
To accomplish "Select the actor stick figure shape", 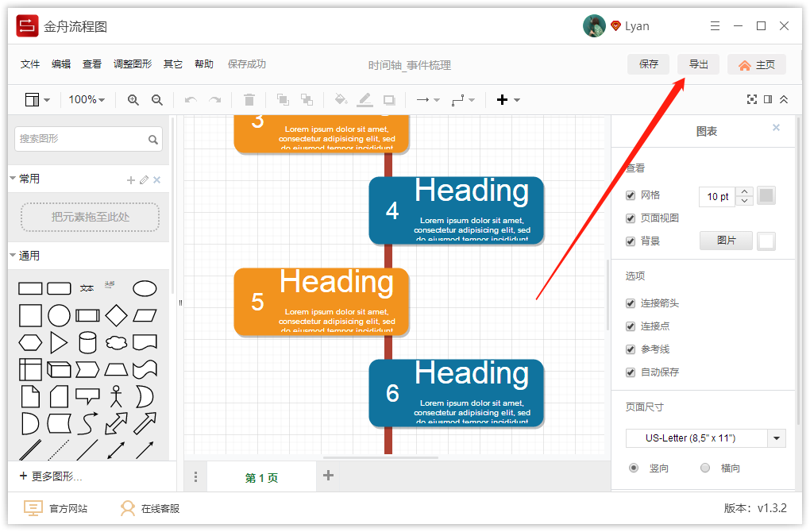I will tap(116, 396).
